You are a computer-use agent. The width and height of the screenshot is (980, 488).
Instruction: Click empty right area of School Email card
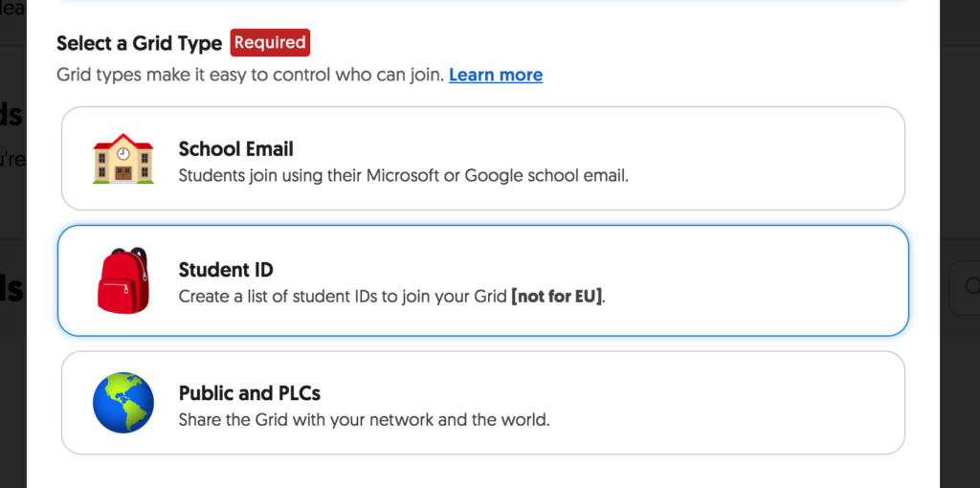pyautogui.click(x=768, y=159)
